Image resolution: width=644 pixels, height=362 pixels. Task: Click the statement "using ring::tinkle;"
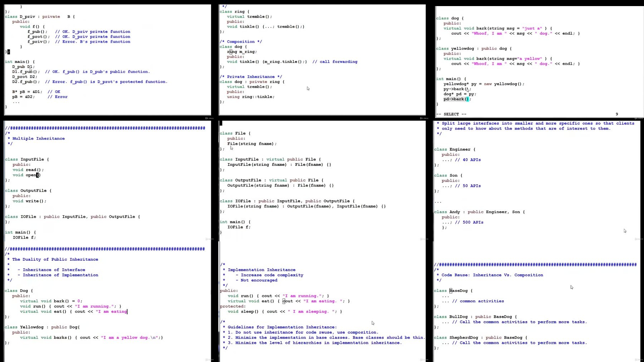tap(251, 97)
